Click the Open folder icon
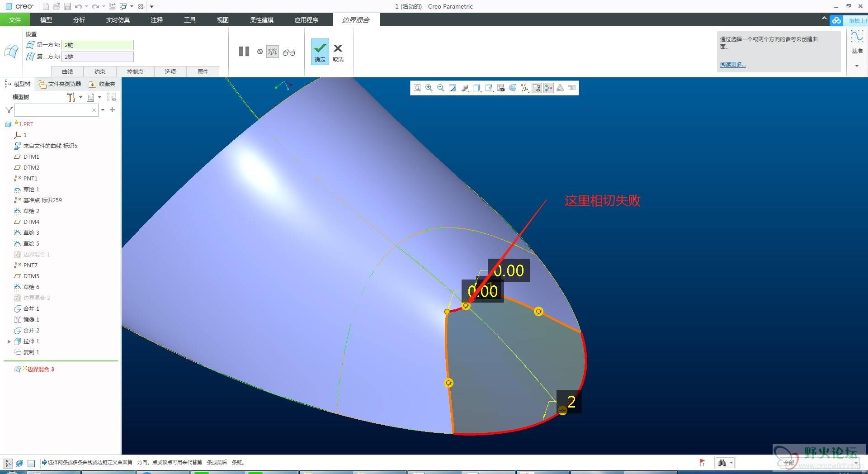The width and height of the screenshot is (868, 474). point(57,6)
